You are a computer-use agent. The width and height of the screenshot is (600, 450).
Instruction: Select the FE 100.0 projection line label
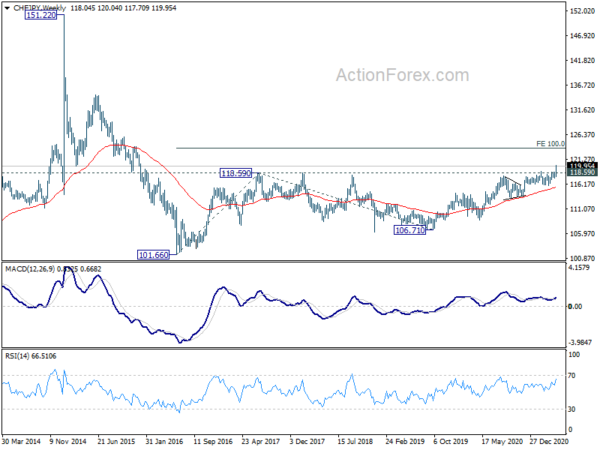550,144
